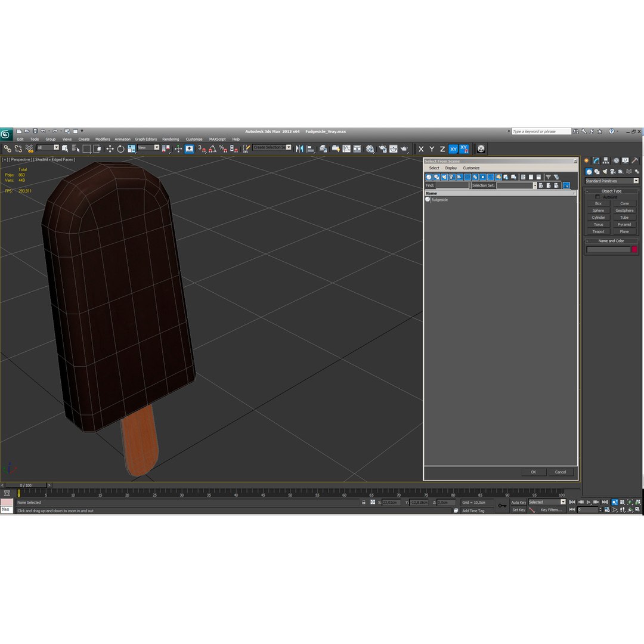
Task: Open the Material Editor icon
Action: tap(370, 148)
